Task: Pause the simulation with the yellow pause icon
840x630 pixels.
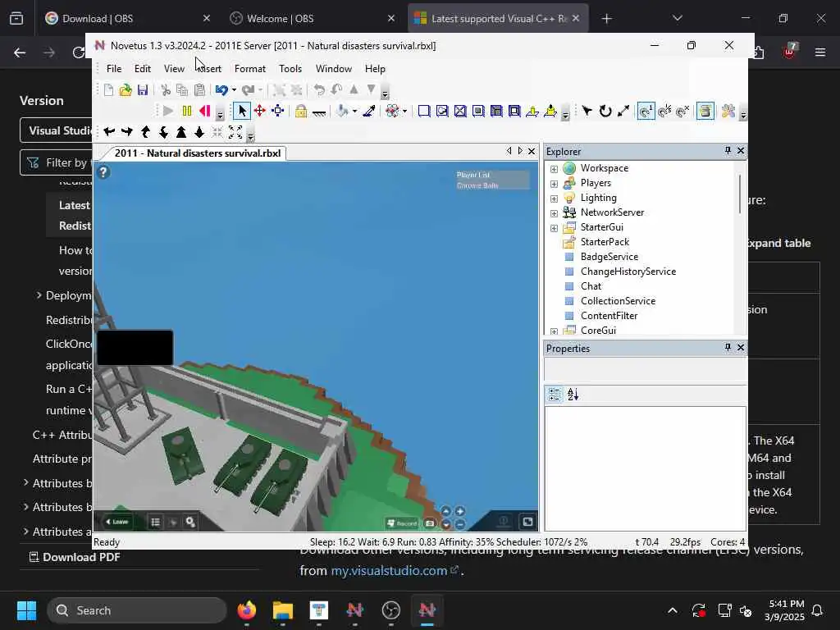Action: [187, 111]
